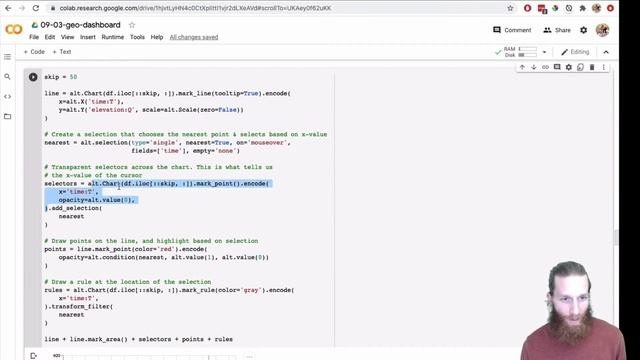The image size is (640, 360).
Task: Click the Comment button
Action: tap(512, 30)
